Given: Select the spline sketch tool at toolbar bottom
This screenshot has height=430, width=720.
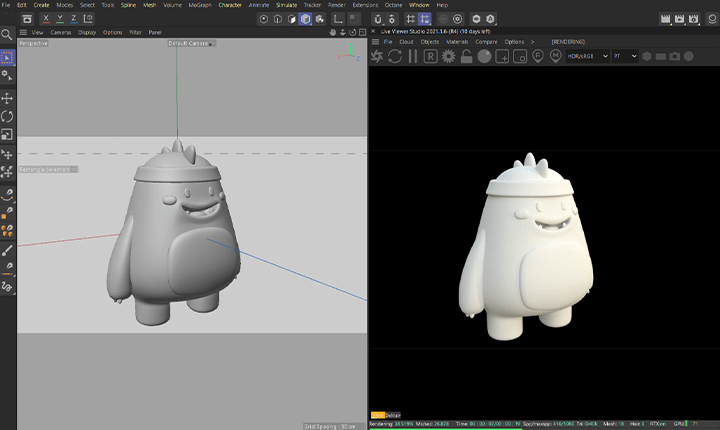Looking at the screenshot, I should pos(7,287).
